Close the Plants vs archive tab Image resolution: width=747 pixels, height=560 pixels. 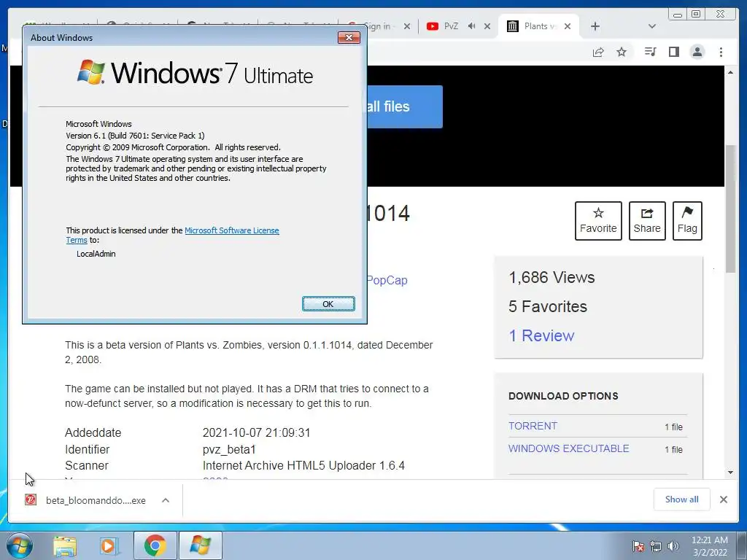click(568, 27)
